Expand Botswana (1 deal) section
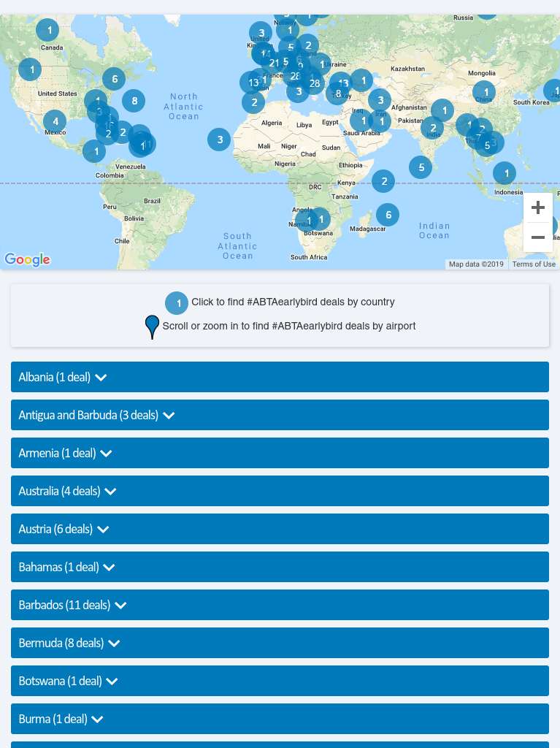 (280, 681)
